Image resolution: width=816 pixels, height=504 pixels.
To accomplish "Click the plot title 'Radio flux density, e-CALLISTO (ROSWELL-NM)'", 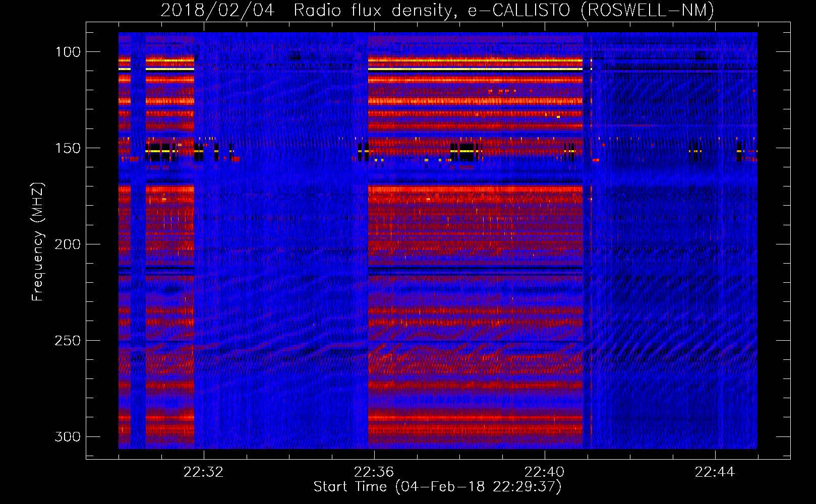I will [503, 10].
